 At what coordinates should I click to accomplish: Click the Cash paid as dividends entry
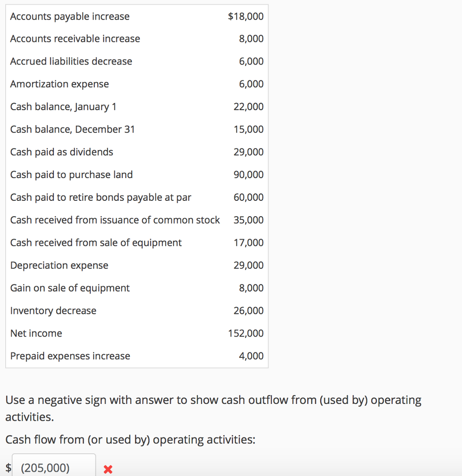61,152
